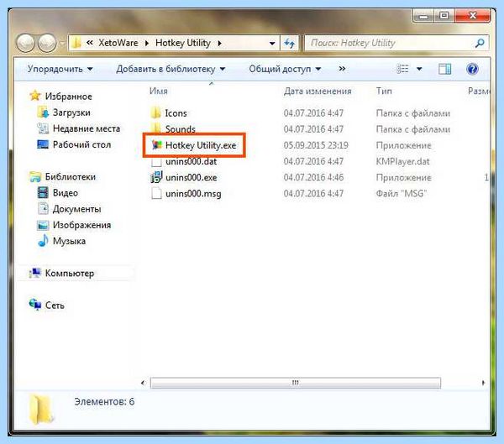This screenshot has height=444, width=504.
Task: Click the Библиотеки icon in the sidebar
Action: tap(34, 176)
